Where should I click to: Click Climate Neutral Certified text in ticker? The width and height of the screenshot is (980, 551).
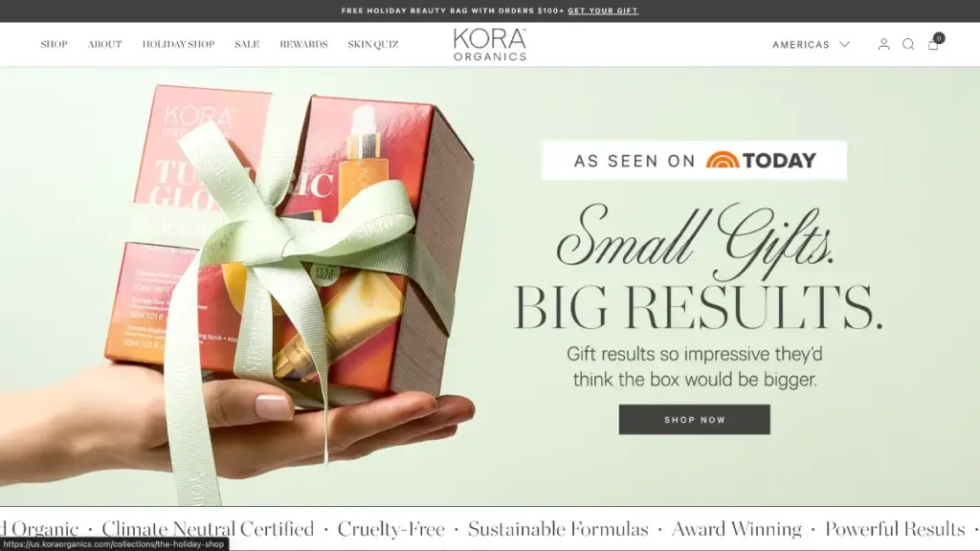[x=208, y=529]
